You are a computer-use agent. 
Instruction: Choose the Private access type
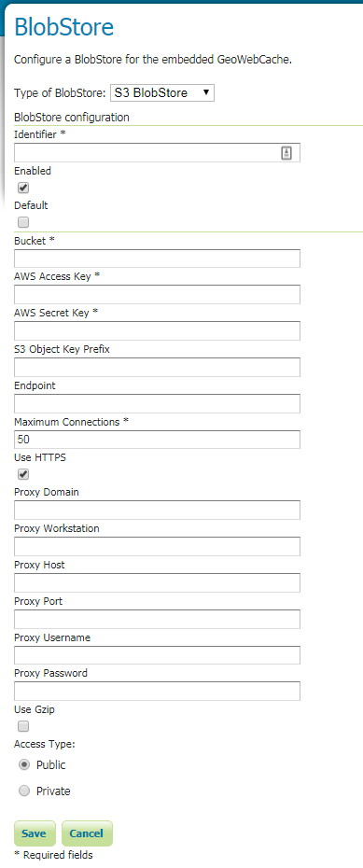click(x=23, y=791)
